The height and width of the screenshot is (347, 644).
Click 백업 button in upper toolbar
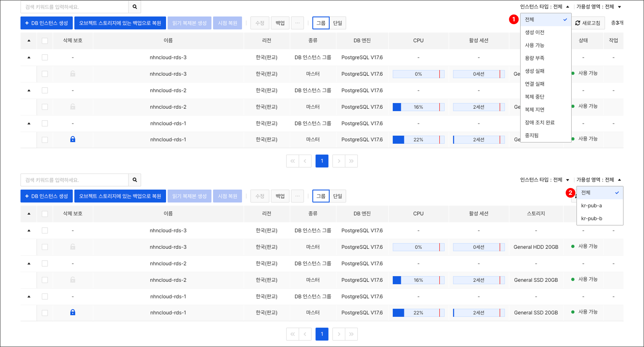[x=280, y=23]
